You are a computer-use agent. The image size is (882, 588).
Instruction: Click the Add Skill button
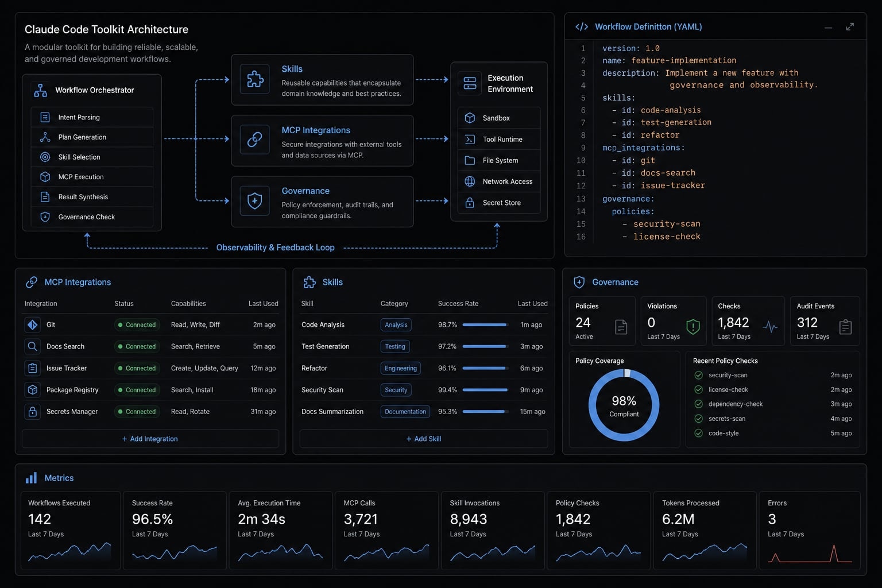coord(424,439)
